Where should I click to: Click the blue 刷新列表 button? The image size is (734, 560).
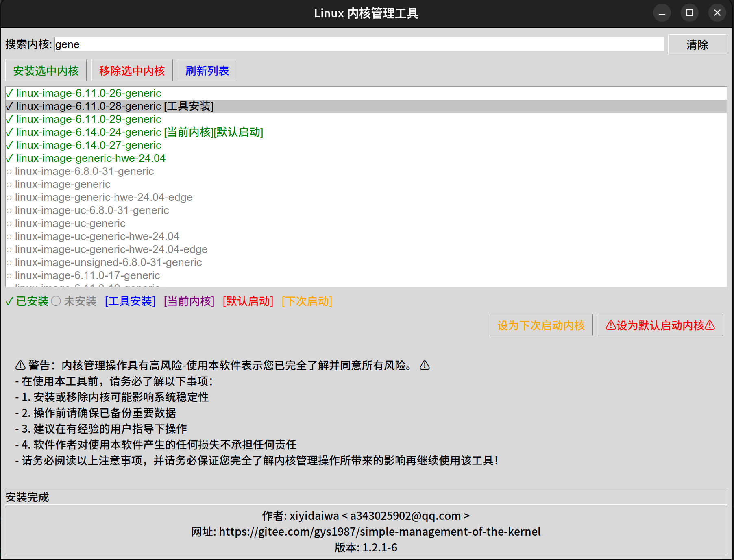(207, 71)
